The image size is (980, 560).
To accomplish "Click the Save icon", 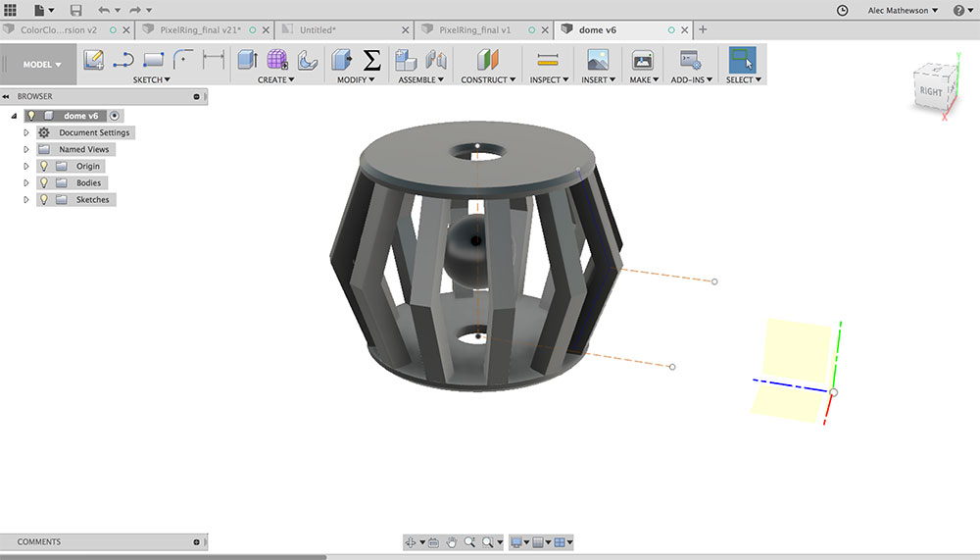I will click(x=75, y=10).
